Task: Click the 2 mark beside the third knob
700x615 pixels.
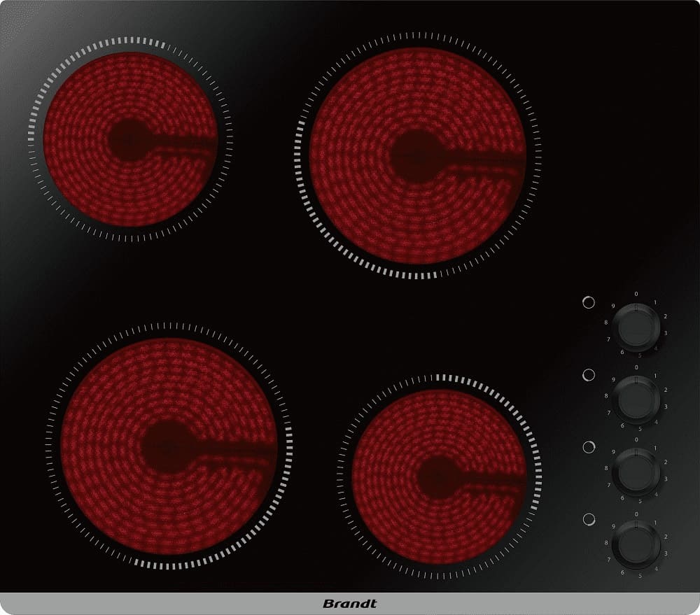Action: coord(665,462)
